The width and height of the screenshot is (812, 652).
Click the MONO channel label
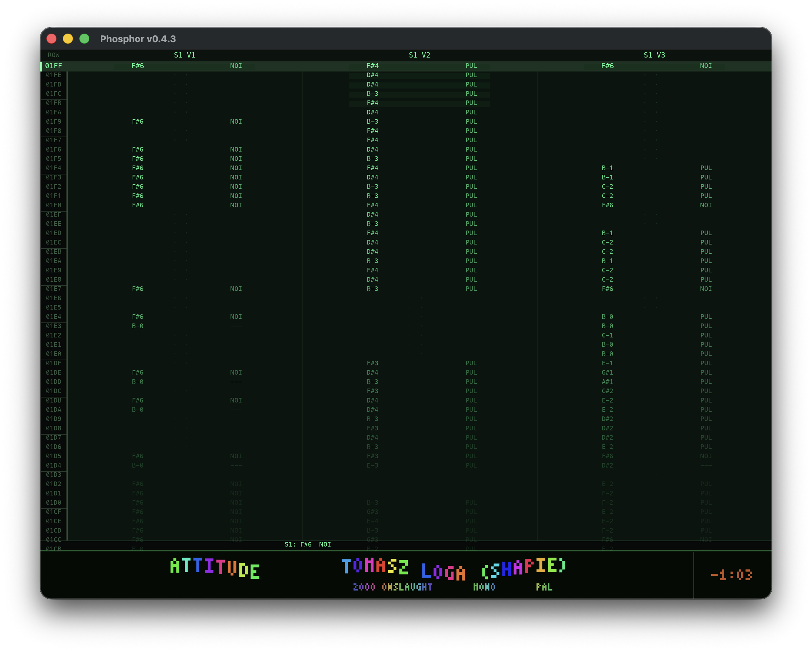(x=484, y=588)
